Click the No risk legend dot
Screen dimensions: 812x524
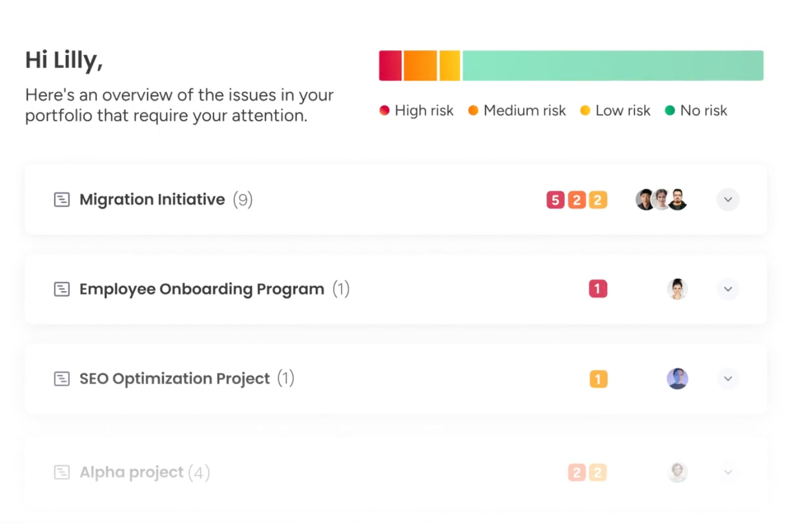[669, 110]
